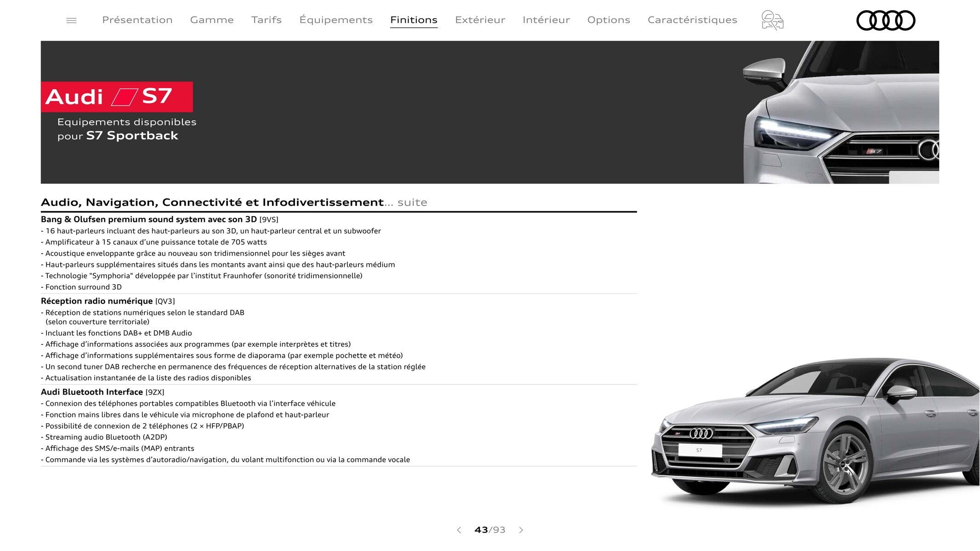Click the option code [9VS]
Screen dimensions: 980x551
click(x=269, y=219)
